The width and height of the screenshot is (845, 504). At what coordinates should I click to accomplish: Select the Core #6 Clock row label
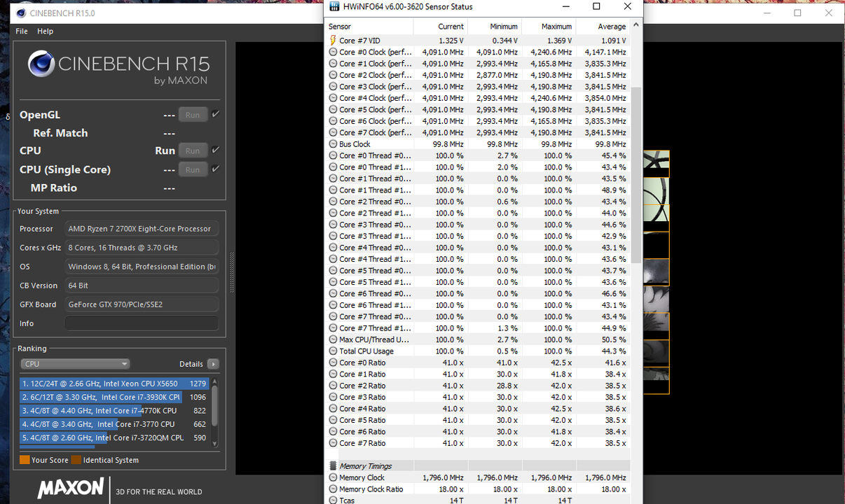tap(376, 121)
